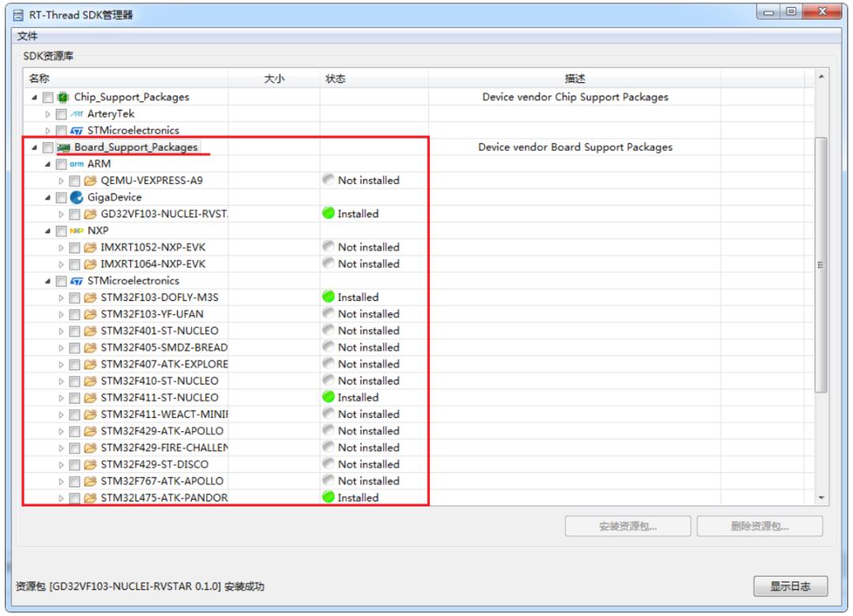Click the ARM vendor logo icon
Viewport: 853px width, 616px height.
77,164
